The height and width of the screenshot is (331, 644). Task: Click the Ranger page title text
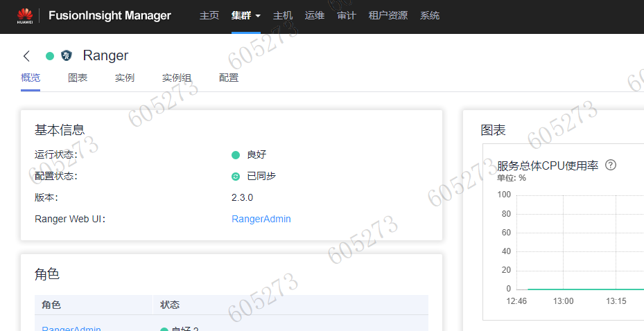pyautogui.click(x=105, y=55)
